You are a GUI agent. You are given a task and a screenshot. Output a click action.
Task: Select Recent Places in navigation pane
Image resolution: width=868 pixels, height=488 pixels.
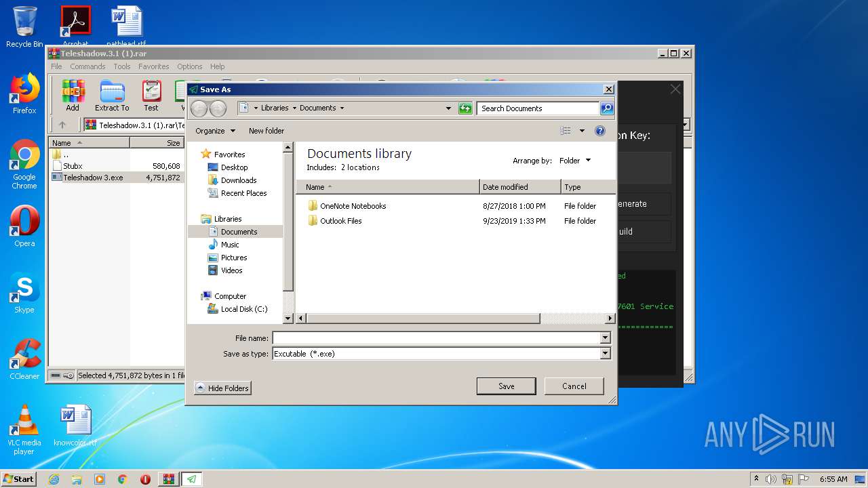click(243, 193)
